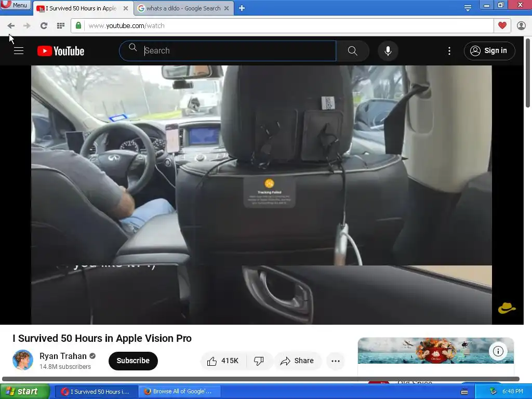Open the Opera account profile icon
The width and height of the screenshot is (532, 399).
tap(521, 26)
